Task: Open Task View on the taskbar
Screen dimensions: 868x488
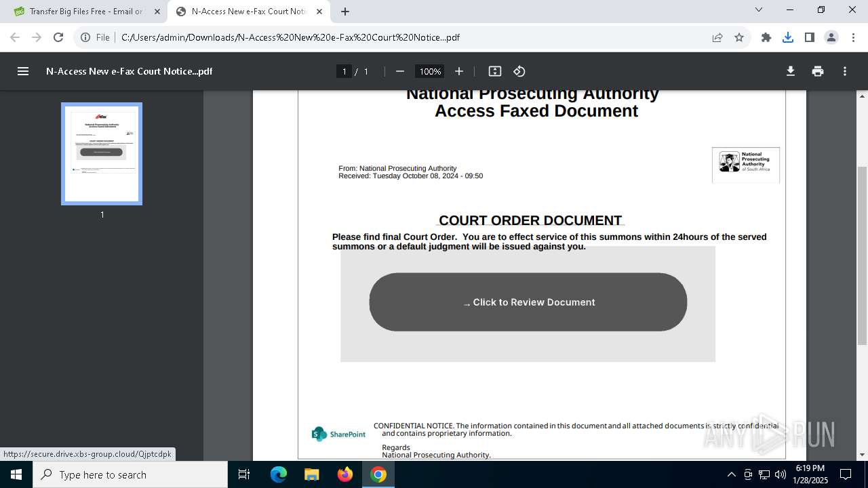Action: (x=244, y=474)
